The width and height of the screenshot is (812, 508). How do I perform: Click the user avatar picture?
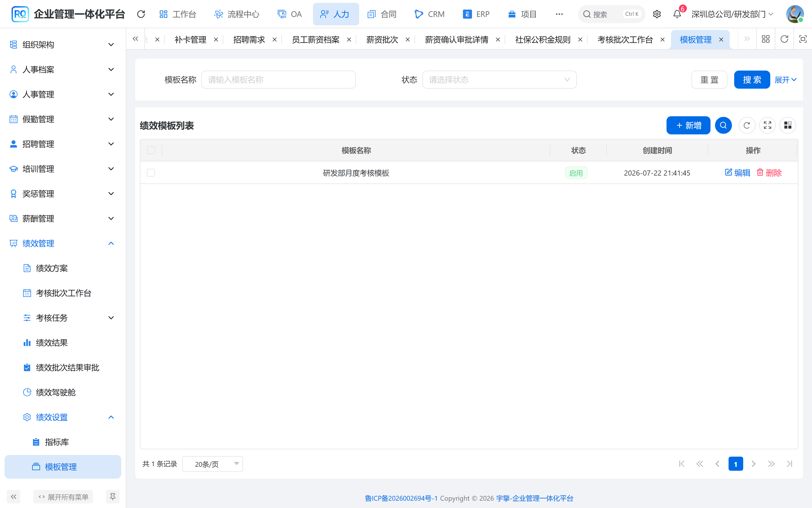tap(795, 14)
